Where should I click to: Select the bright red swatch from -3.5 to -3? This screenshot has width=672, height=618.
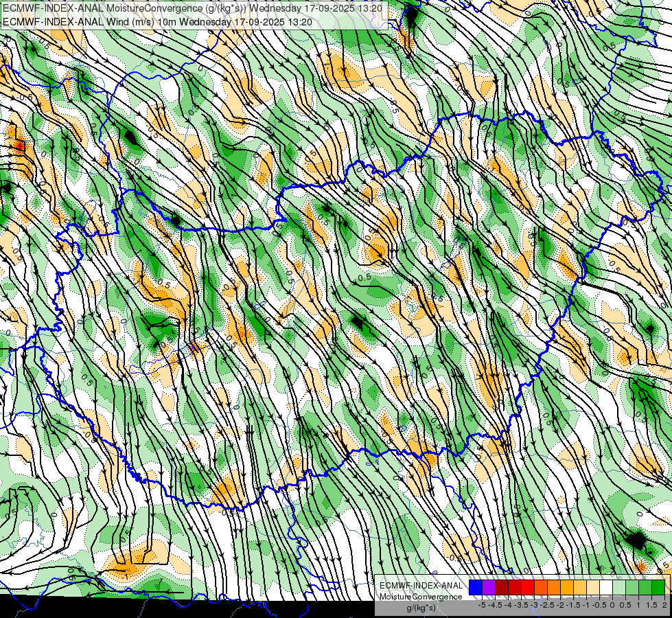(528, 588)
